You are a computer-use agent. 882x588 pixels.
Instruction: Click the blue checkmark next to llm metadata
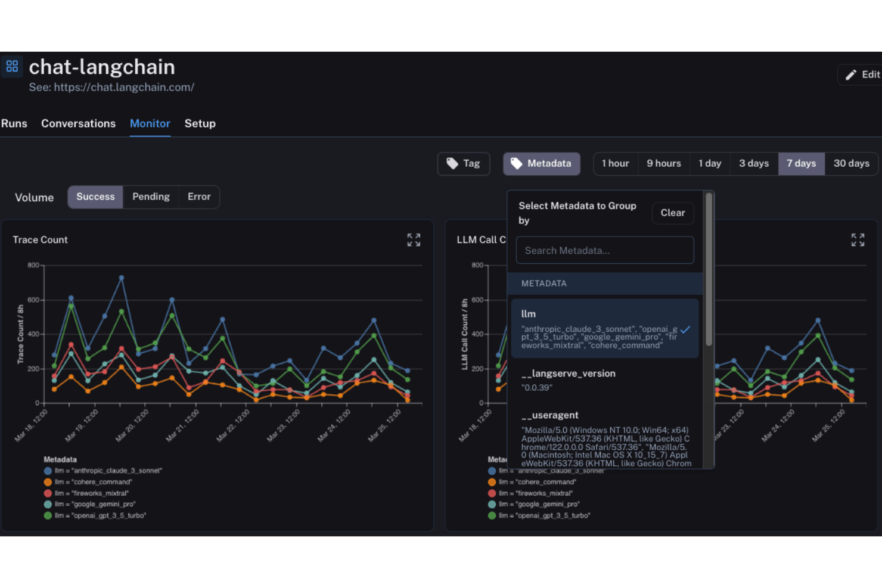[x=685, y=329]
